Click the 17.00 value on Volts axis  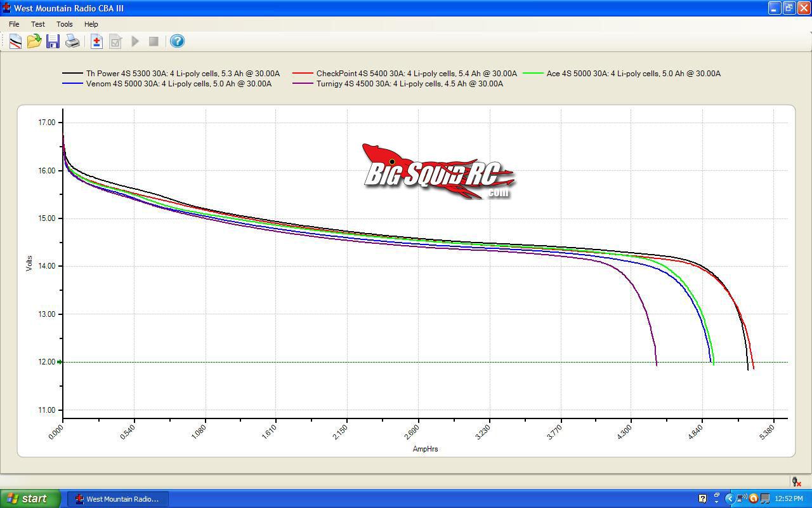tap(48, 123)
